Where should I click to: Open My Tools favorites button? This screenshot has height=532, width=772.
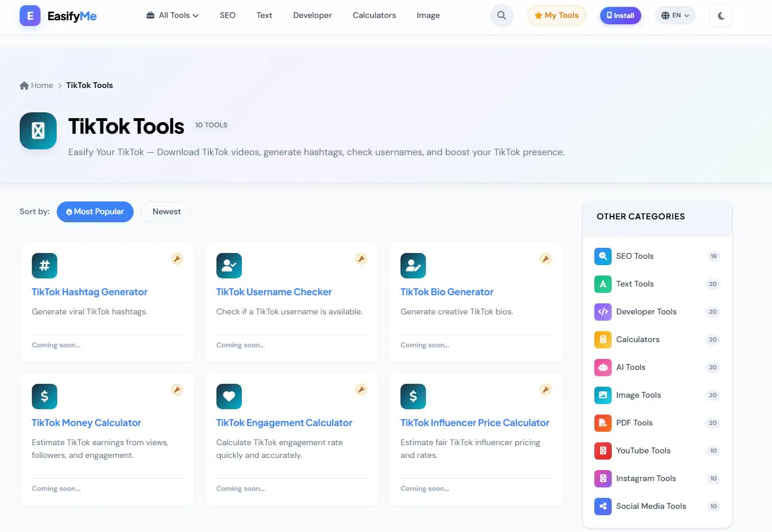point(557,16)
